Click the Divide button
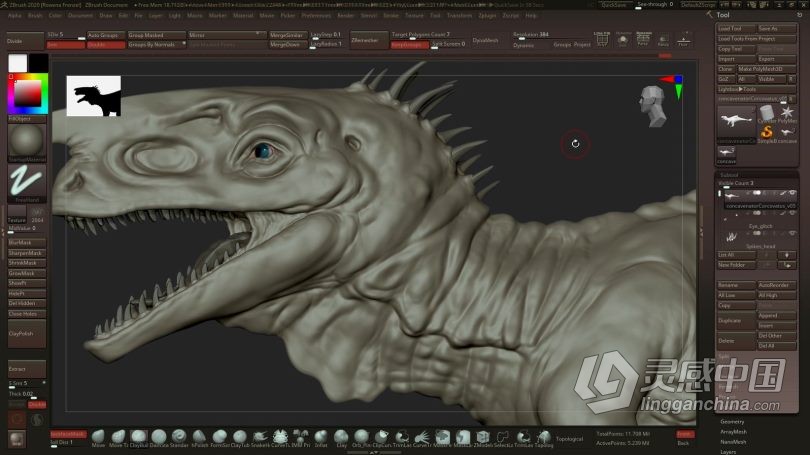 coord(25,41)
